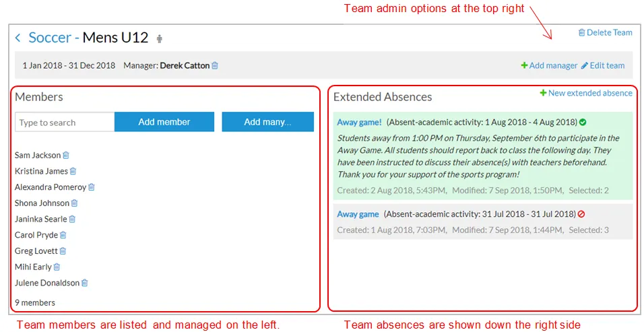Screen dimensions: 644x332
Task: Click the 'Selected: 3' text
Action: coord(589,230)
